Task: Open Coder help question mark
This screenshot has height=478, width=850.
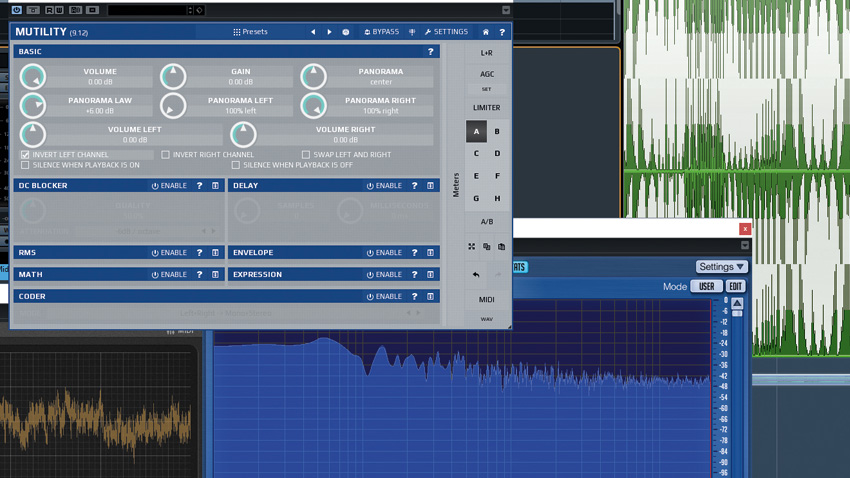Action: (x=415, y=296)
